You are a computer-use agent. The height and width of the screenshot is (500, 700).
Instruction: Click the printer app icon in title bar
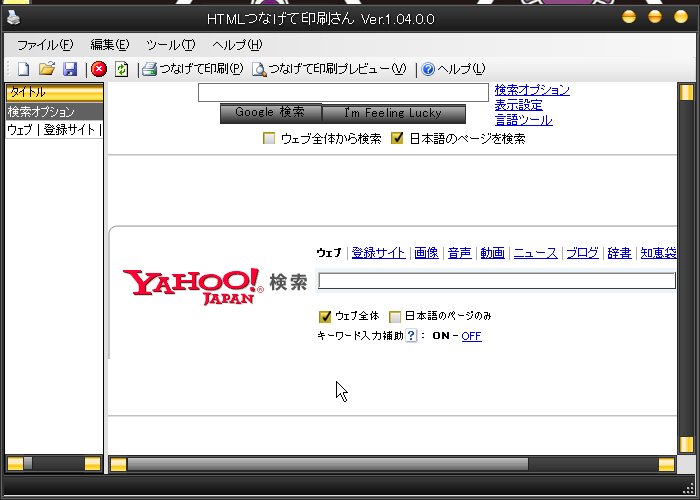[13, 18]
